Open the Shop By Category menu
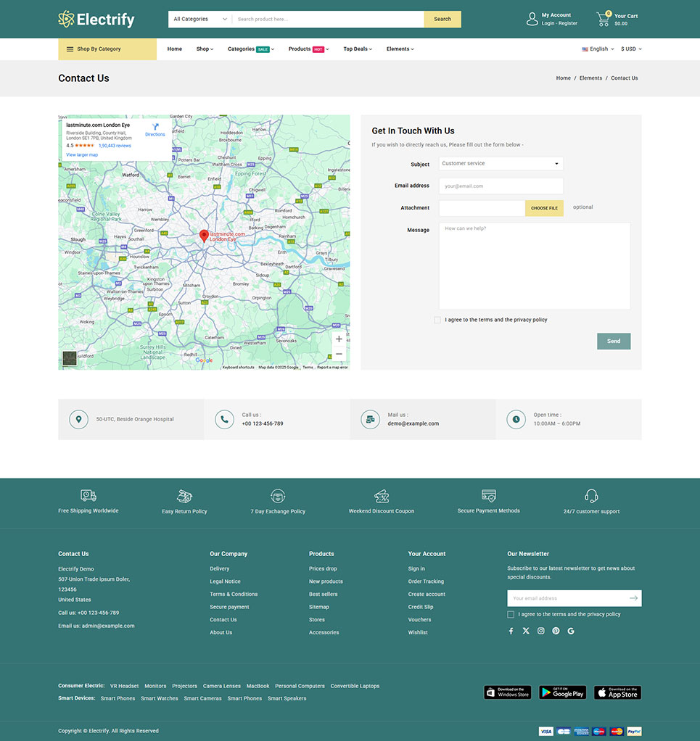 tap(107, 49)
